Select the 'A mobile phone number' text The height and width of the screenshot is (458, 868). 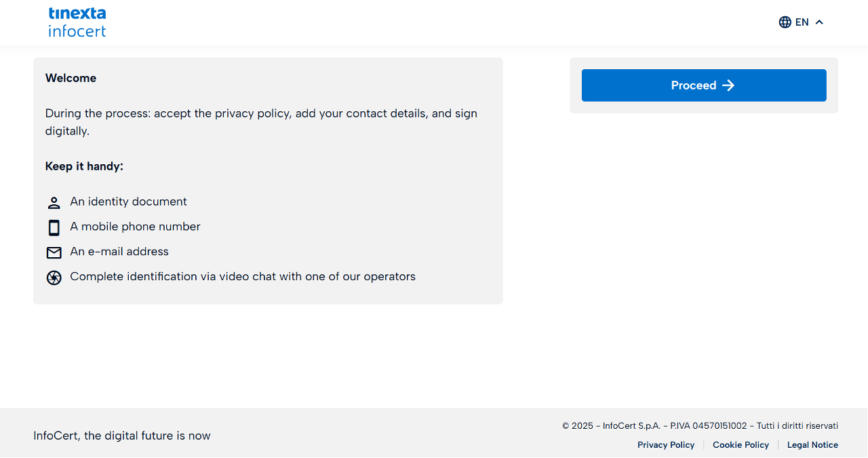tap(135, 227)
